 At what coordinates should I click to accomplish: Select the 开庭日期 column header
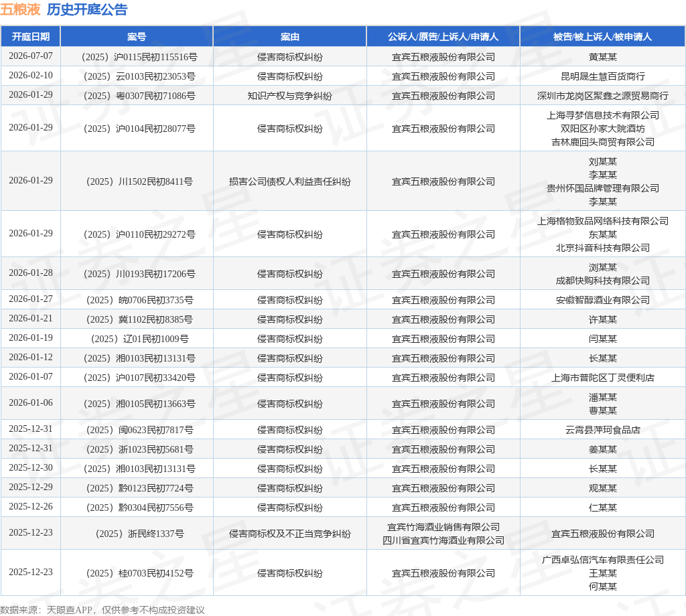[31, 37]
